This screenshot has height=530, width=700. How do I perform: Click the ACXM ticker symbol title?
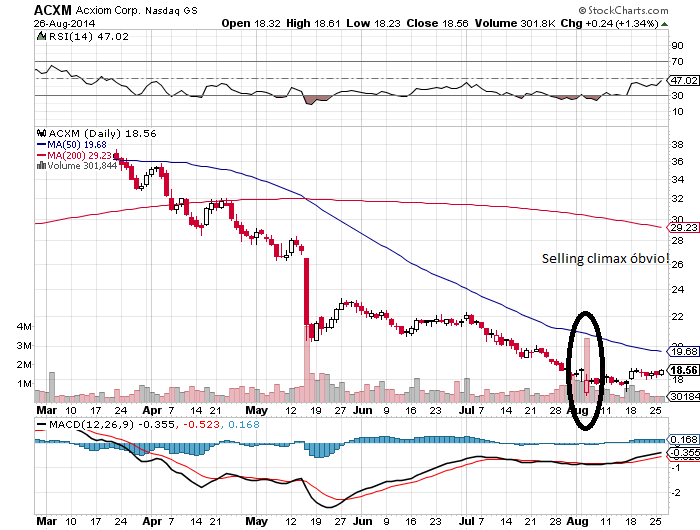[x=53, y=10]
